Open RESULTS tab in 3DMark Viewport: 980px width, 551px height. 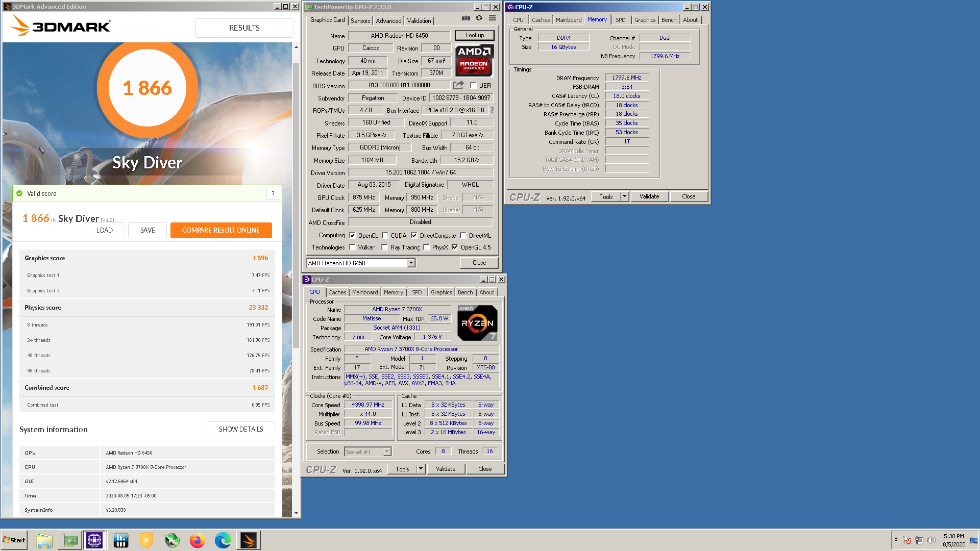pos(244,28)
